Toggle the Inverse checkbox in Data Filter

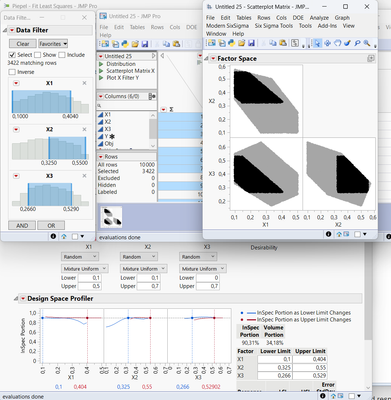(x=12, y=72)
